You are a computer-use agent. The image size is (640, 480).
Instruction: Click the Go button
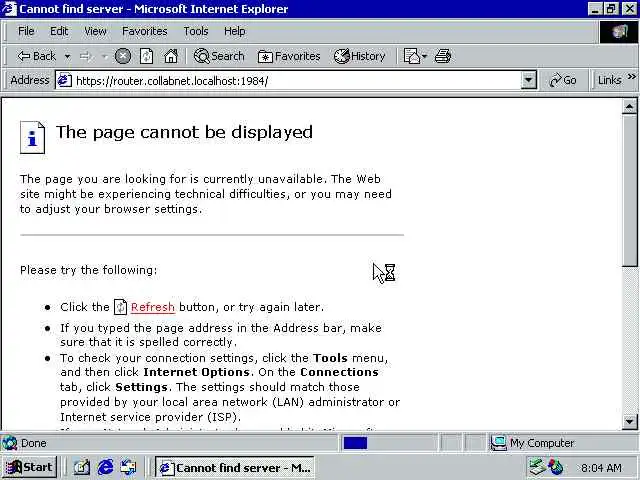click(x=562, y=80)
